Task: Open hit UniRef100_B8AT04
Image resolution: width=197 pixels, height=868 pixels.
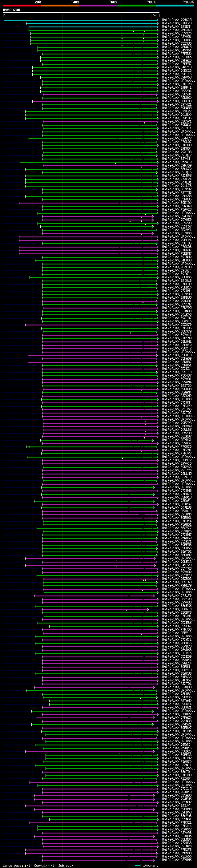Action: [177, 772]
